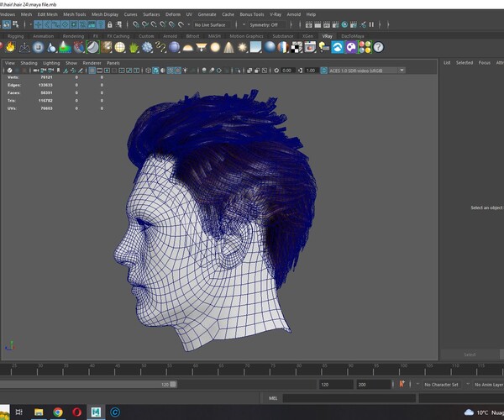Open the arrow left of Symmetry: Off
504x420 pixels.
click(244, 24)
